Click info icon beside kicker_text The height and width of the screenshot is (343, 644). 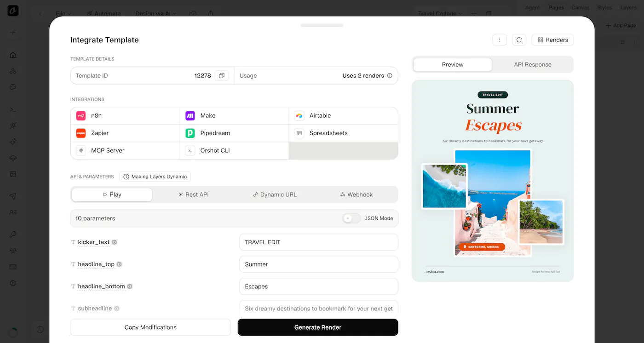(x=115, y=242)
